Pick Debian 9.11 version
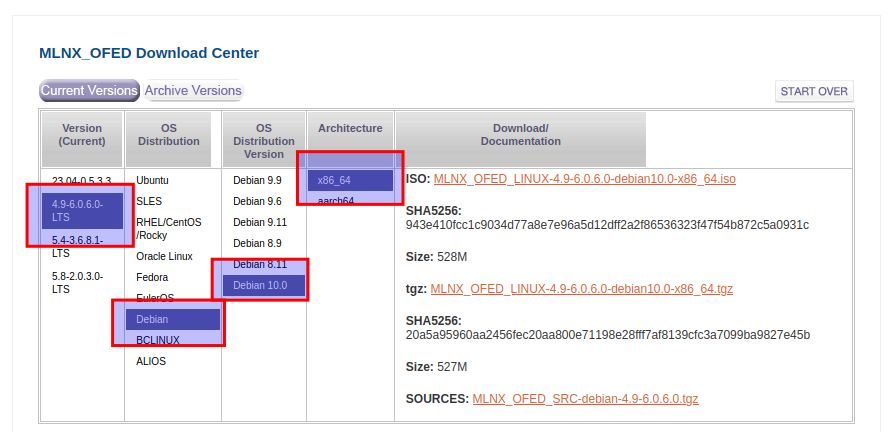Image resolution: width=894 pixels, height=432 pixels. pyautogui.click(x=260, y=222)
